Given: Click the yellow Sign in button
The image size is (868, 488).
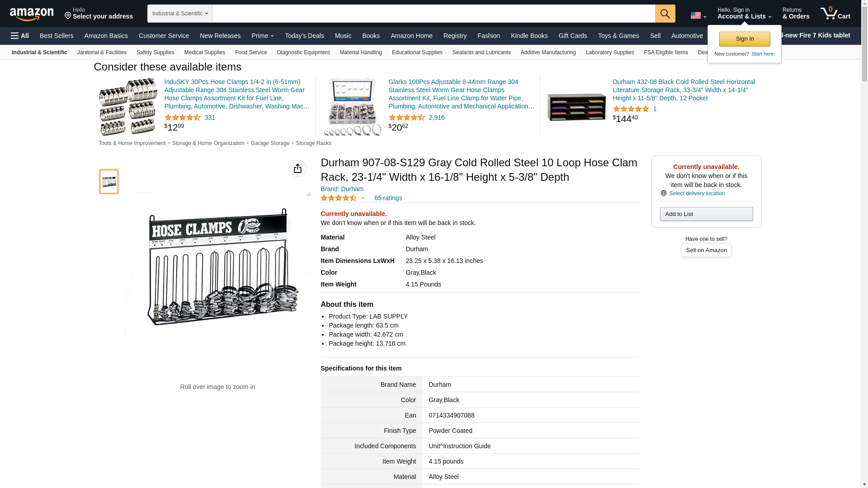Looking at the screenshot, I should point(744,39).
